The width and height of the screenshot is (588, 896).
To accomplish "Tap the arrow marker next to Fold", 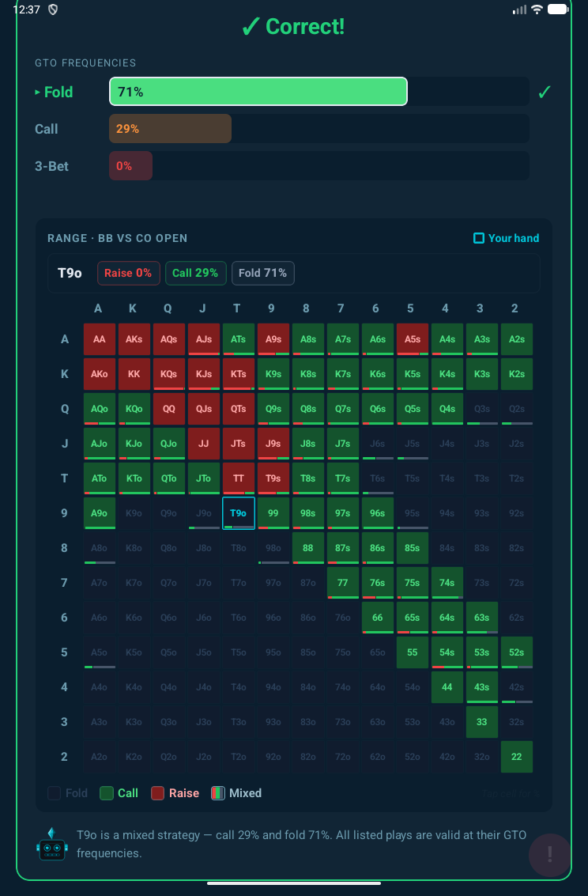I will pyautogui.click(x=37, y=93).
